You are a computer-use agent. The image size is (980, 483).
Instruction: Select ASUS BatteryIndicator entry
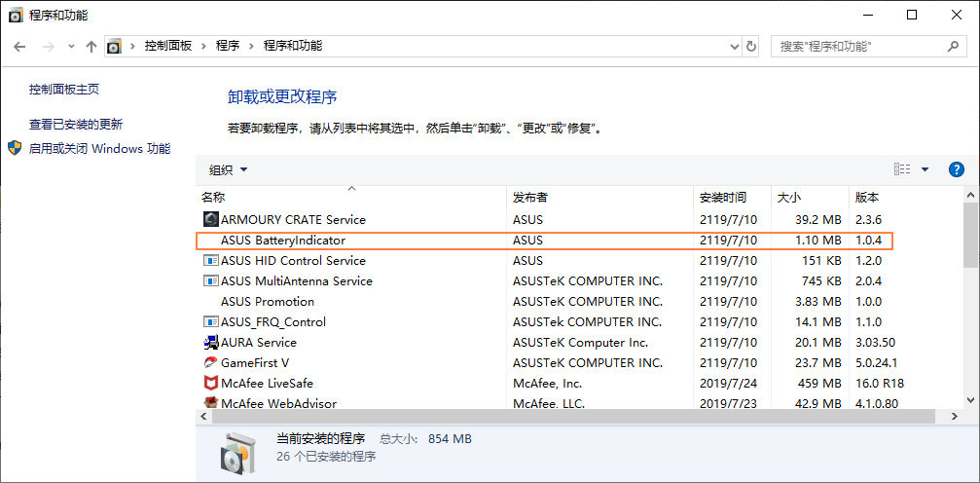pos(544,241)
